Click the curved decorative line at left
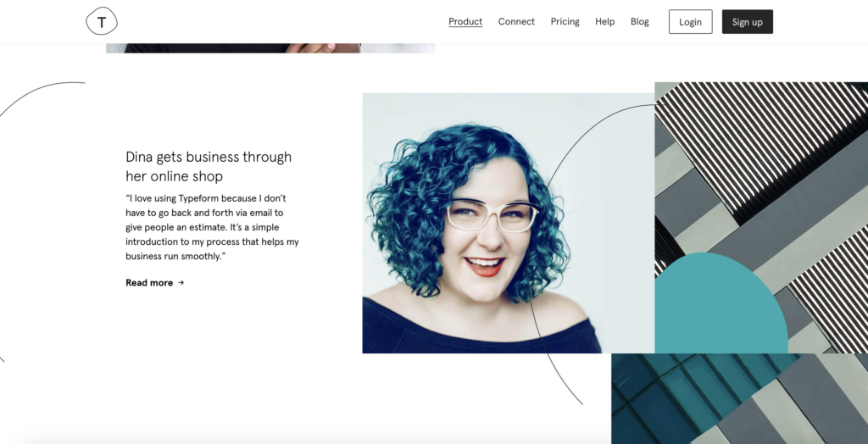The height and width of the screenshot is (444, 868). click(x=39, y=97)
